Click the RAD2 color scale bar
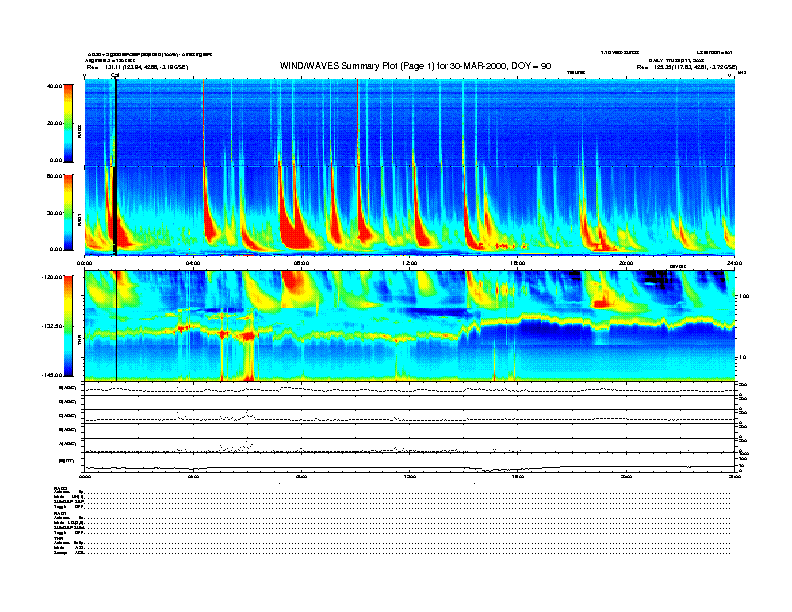Screen dimensions: 792x612 point(68,123)
